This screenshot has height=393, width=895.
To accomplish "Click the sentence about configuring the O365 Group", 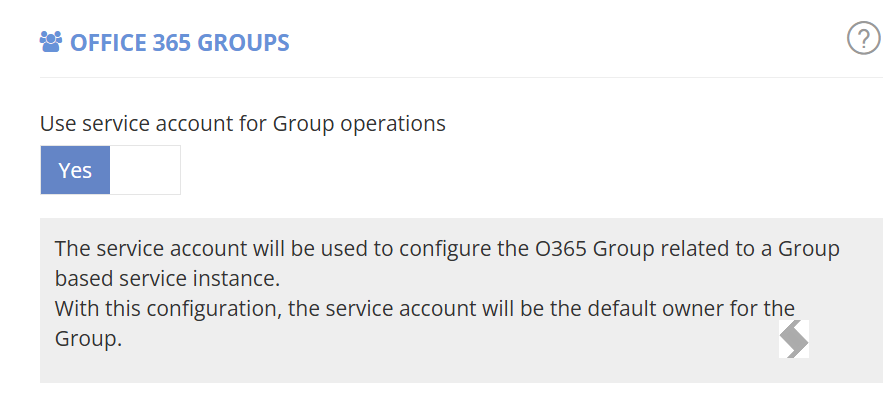I will pyautogui.click(x=447, y=264).
